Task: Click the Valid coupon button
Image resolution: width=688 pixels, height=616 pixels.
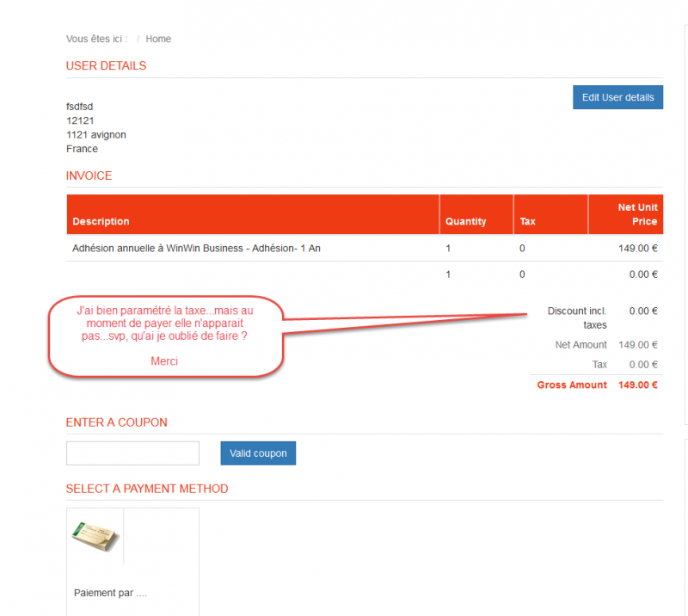Action: 258,453
